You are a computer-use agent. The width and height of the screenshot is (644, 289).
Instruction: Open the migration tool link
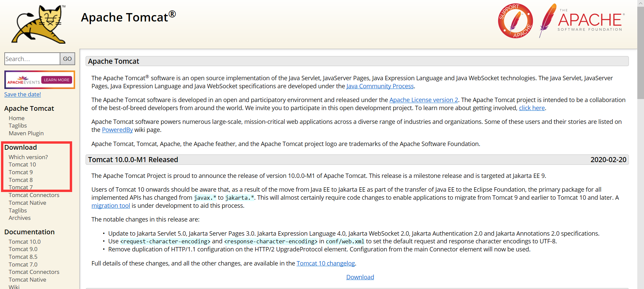click(x=111, y=206)
